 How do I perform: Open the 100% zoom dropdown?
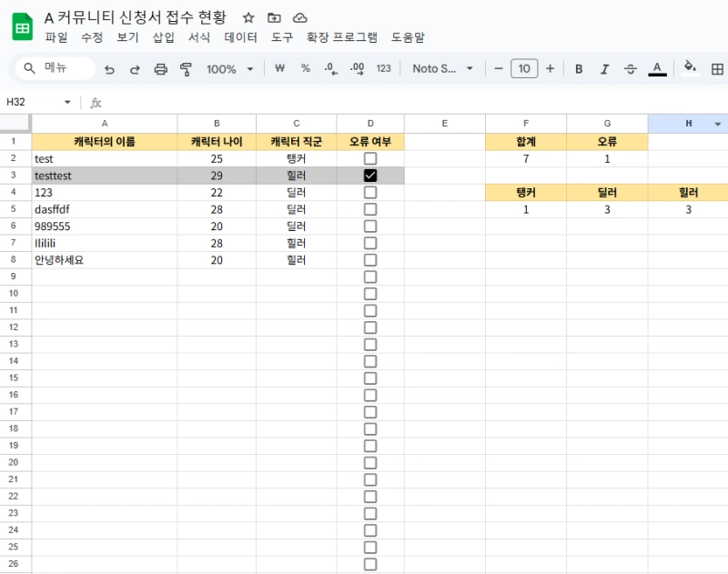pyautogui.click(x=227, y=69)
